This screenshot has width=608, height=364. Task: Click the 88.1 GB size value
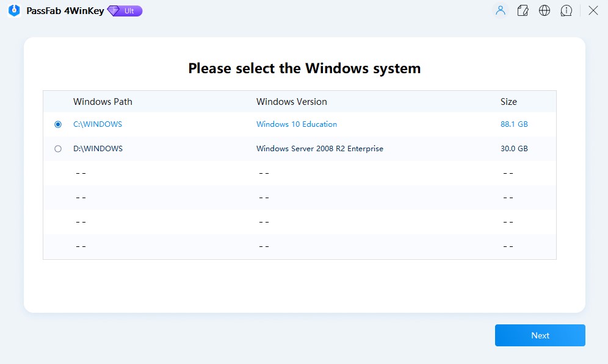(x=514, y=124)
